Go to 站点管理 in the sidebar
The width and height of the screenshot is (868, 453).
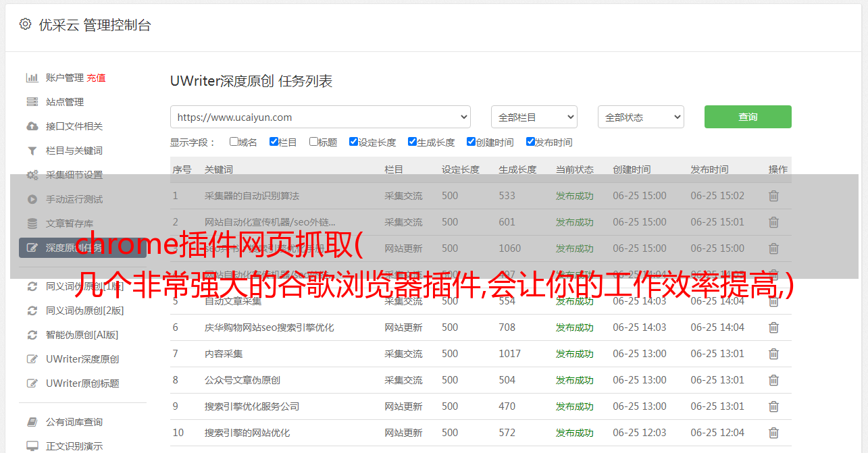coord(65,102)
